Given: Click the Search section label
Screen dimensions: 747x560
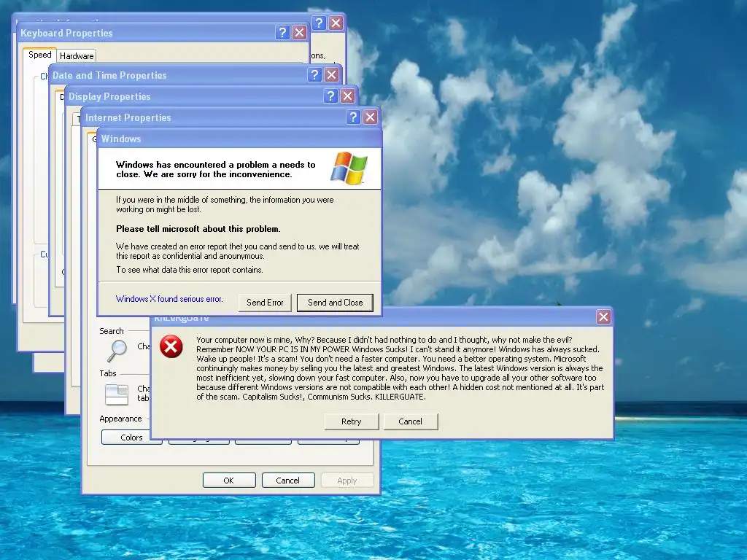Looking at the screenshot, I should coord(112,331).
